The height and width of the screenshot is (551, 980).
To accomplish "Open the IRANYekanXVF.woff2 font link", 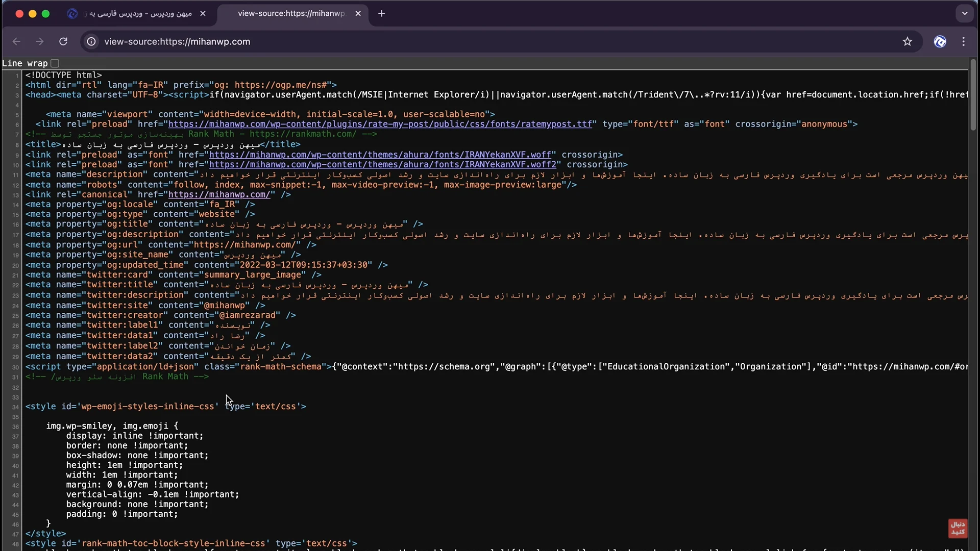I will click(382, 164).
